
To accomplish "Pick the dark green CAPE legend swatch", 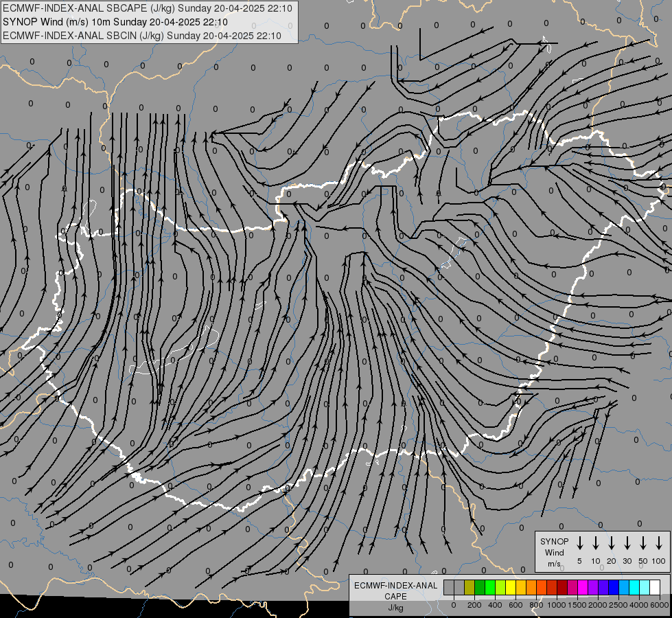I will click(480, 587).
